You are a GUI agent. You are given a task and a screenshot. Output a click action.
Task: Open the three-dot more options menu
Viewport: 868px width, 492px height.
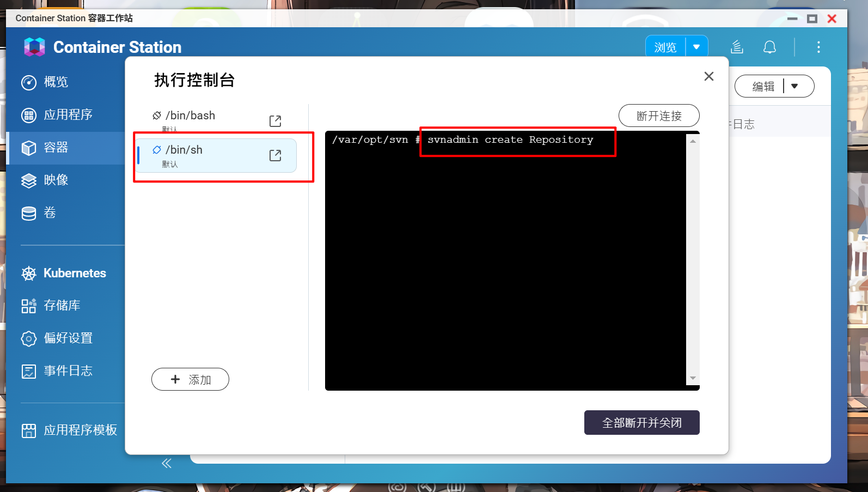pos(818,47)
